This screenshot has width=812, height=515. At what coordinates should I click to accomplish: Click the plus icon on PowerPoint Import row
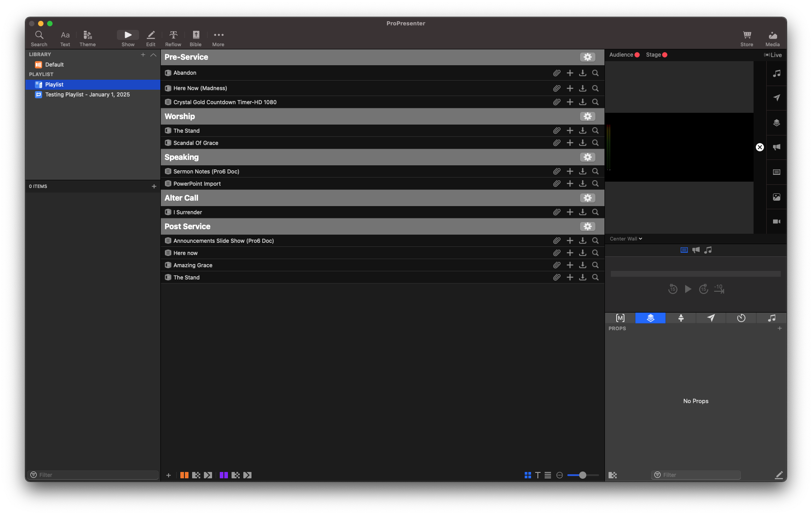click(x=570, y=183)
